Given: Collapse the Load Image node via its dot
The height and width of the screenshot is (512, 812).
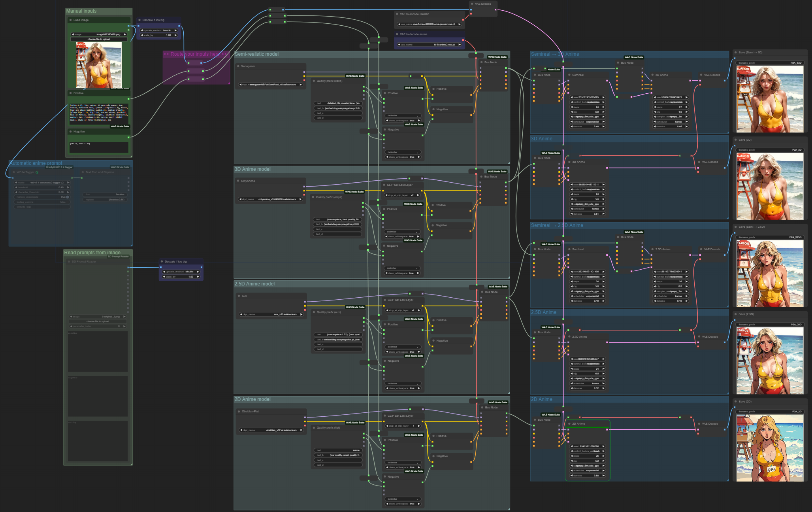Looking at the screenshot, I should click(70, 20).
